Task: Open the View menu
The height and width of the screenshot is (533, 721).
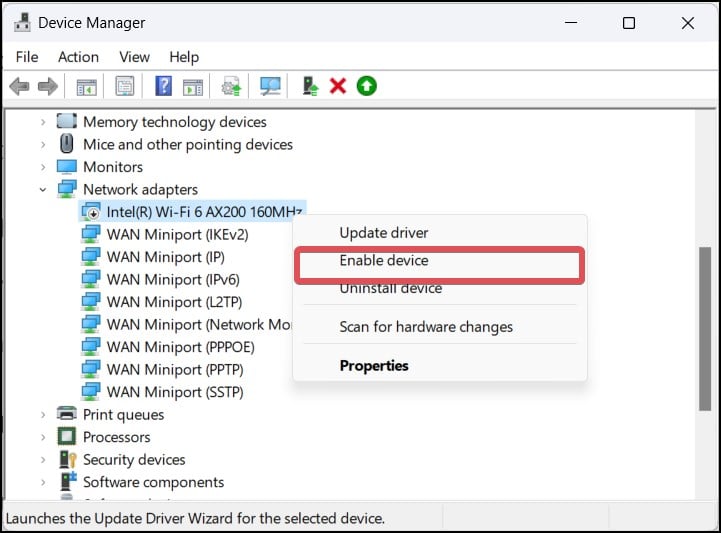Action: 134,57
